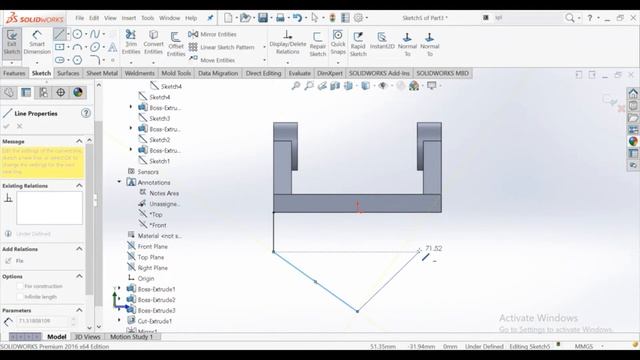Select the Circle sketch tool
The height and width of the screenshot is (360, 640).
pos(77,34)
